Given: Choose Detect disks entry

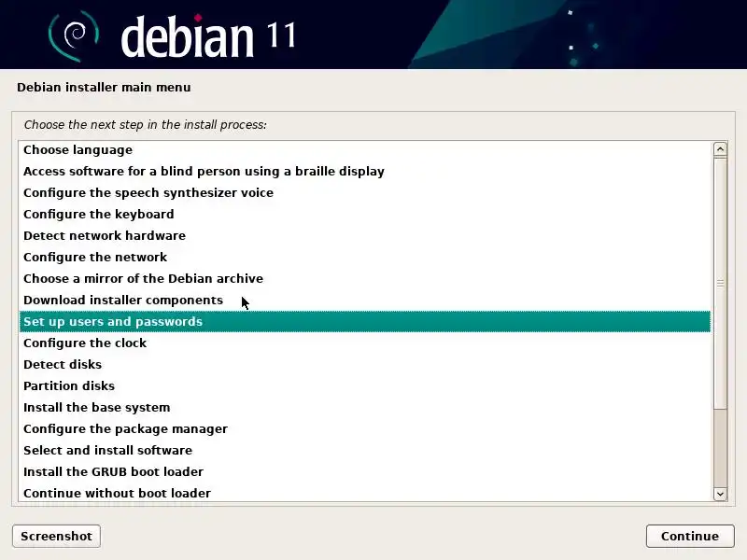Looking at the screenshot, I should click(364, 364).
